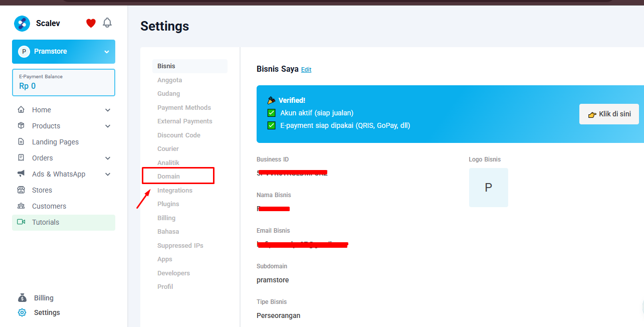The width and height of the screenshot is (644, 327).
Task: Click the Settings gear icon in sidebar
Action: coord(22,312)
